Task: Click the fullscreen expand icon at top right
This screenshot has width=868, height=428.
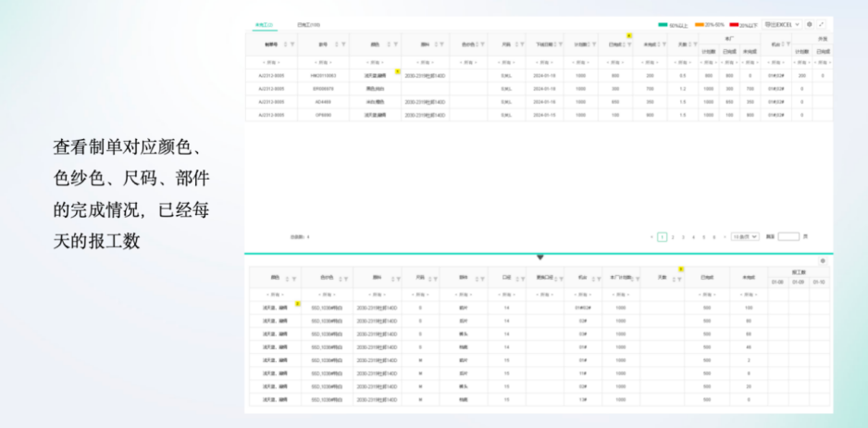Action: tap(822, 24)
